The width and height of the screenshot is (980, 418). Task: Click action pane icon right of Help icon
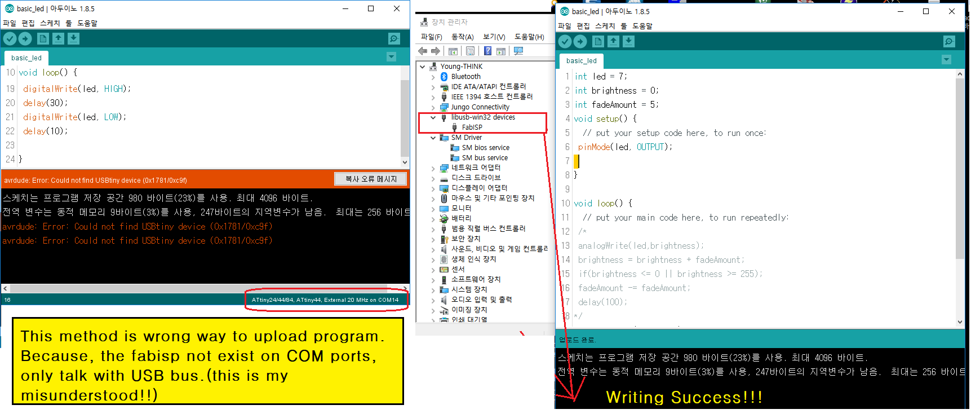[x=501, y=51]
